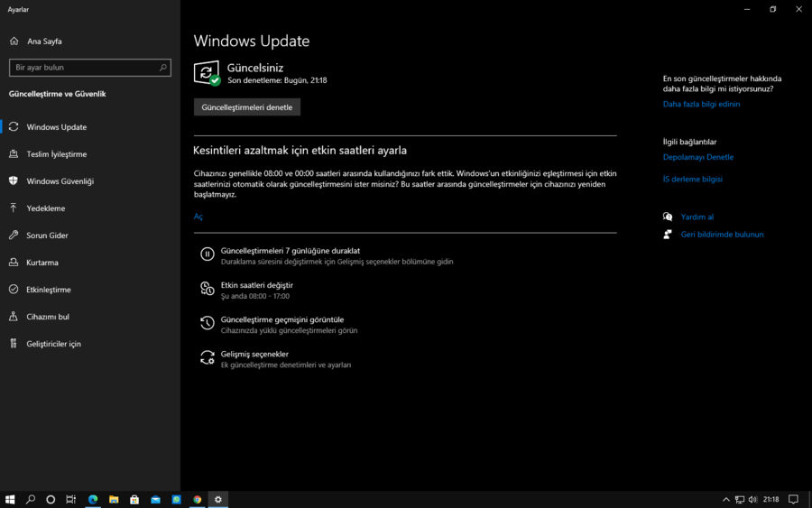
Task: Click the Teslim İyileştirme sidebar icon
Action: point(14,153)
